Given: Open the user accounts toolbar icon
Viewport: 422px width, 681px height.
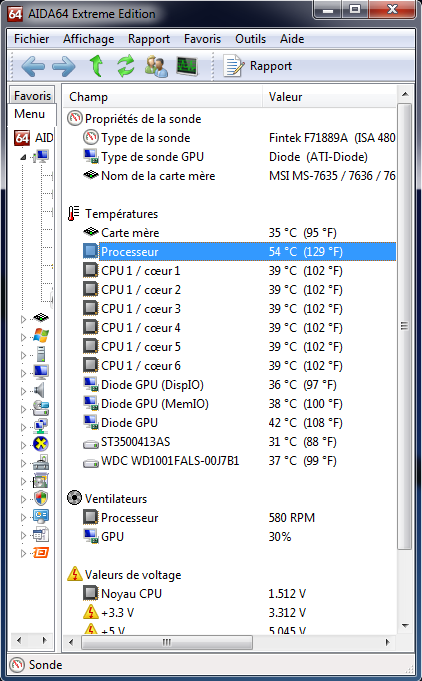Looking at the screenshot, I should (x=156, y=66).
